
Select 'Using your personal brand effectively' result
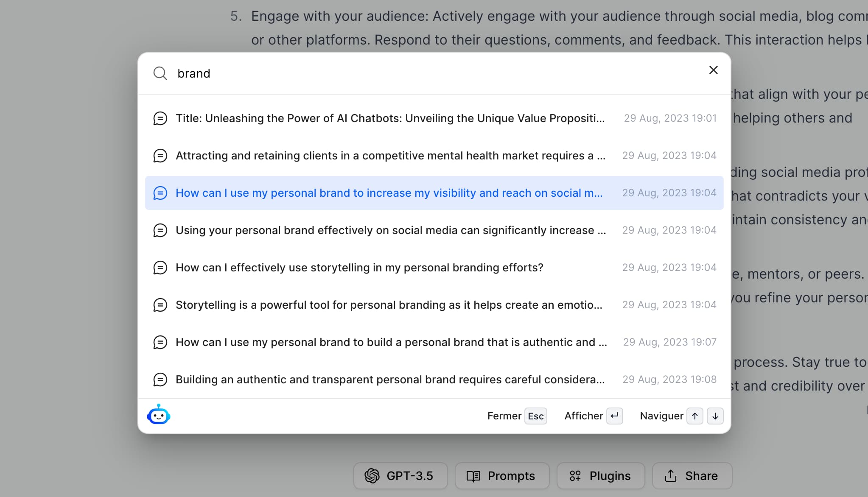390,230
